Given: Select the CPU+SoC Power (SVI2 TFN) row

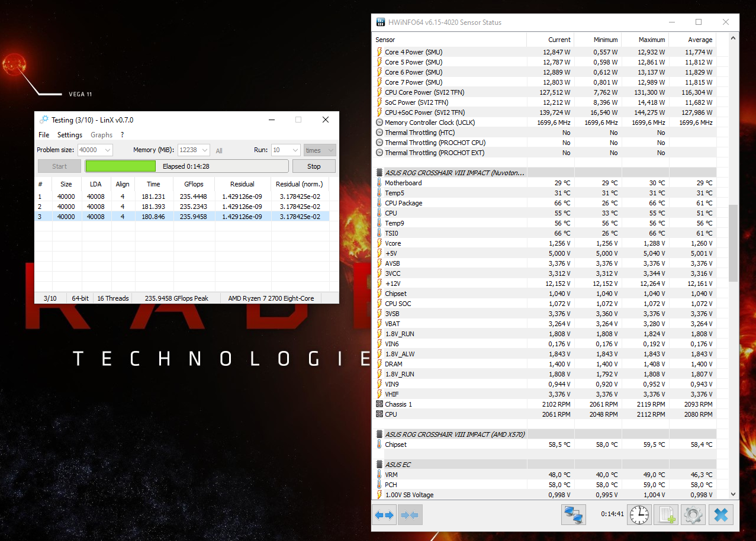Looking at the screenshot, I should 544,112.
